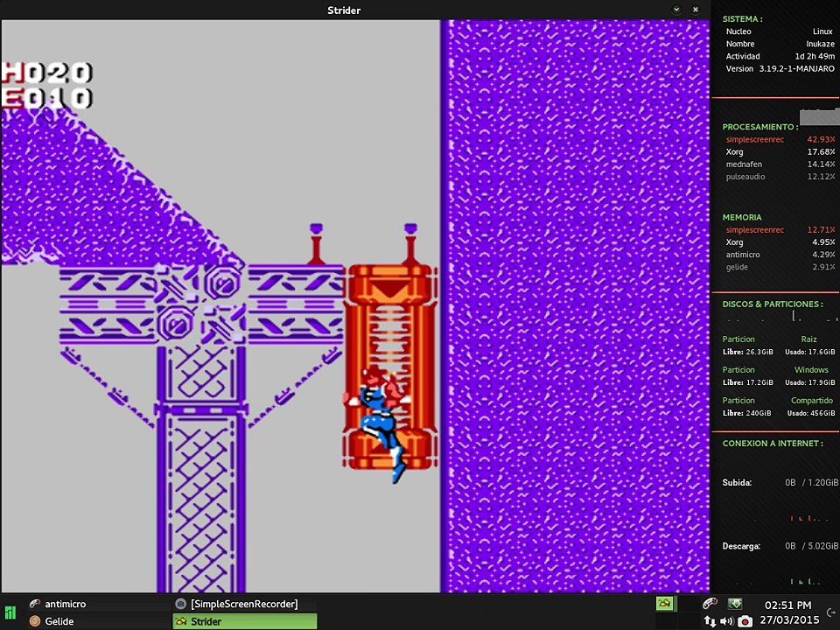Click pulseaudio 12.12% process entry
Screen dimensions: 840x630
point(780,176)
